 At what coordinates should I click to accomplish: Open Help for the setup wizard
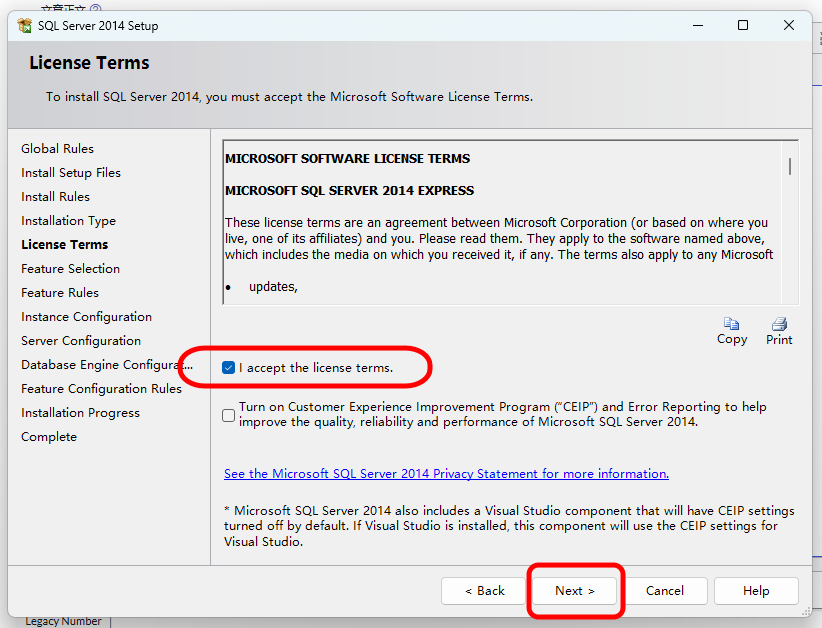[756, 591]
